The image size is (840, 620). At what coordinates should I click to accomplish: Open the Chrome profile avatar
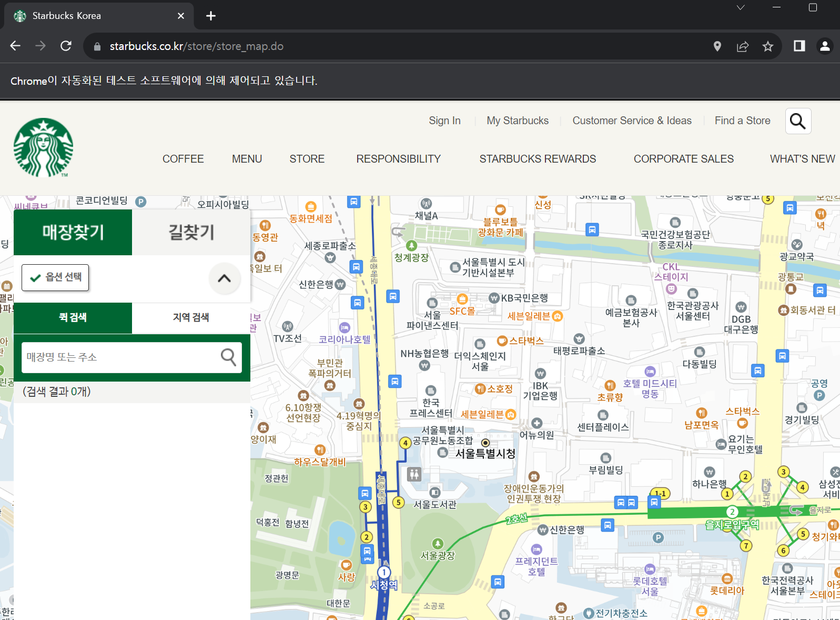click(825, 46)
